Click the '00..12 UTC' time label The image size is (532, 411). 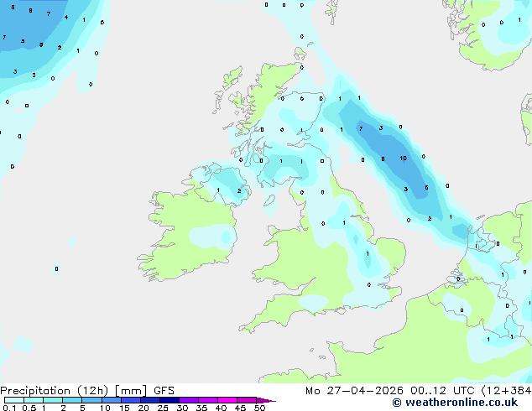click(442, 391)
